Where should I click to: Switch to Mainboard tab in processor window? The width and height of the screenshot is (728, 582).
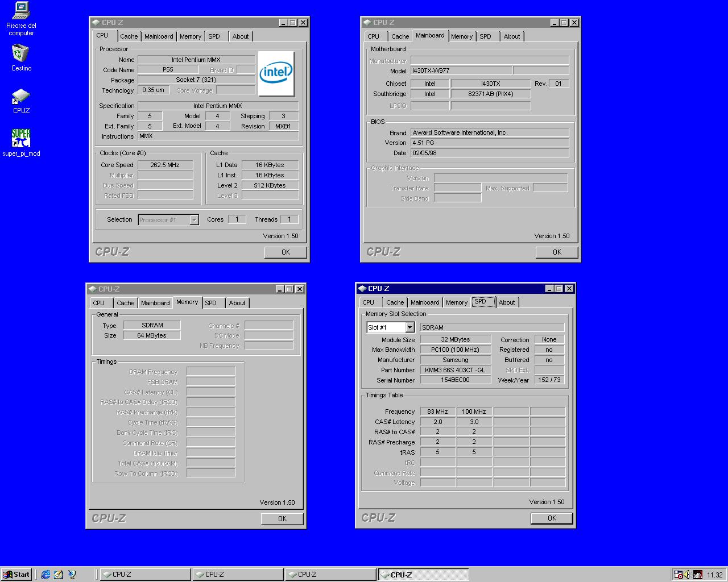click(x=159, y=36)
